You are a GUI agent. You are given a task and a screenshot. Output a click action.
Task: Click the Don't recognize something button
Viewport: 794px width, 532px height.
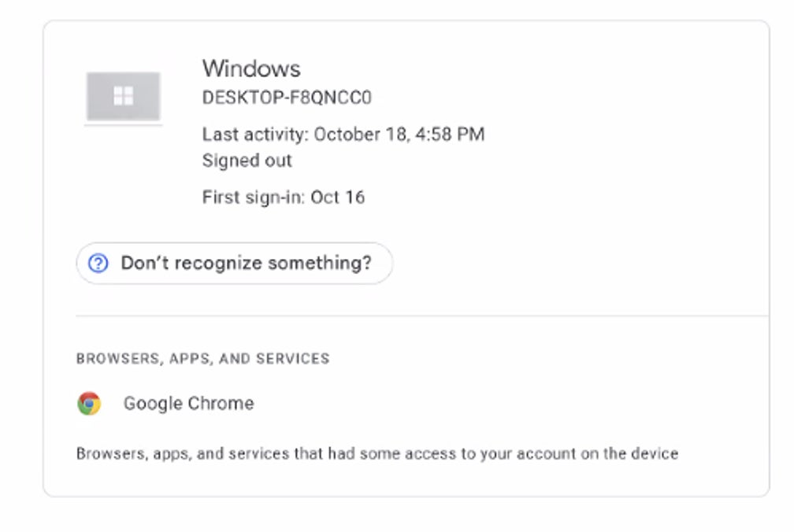pos(234,262)
